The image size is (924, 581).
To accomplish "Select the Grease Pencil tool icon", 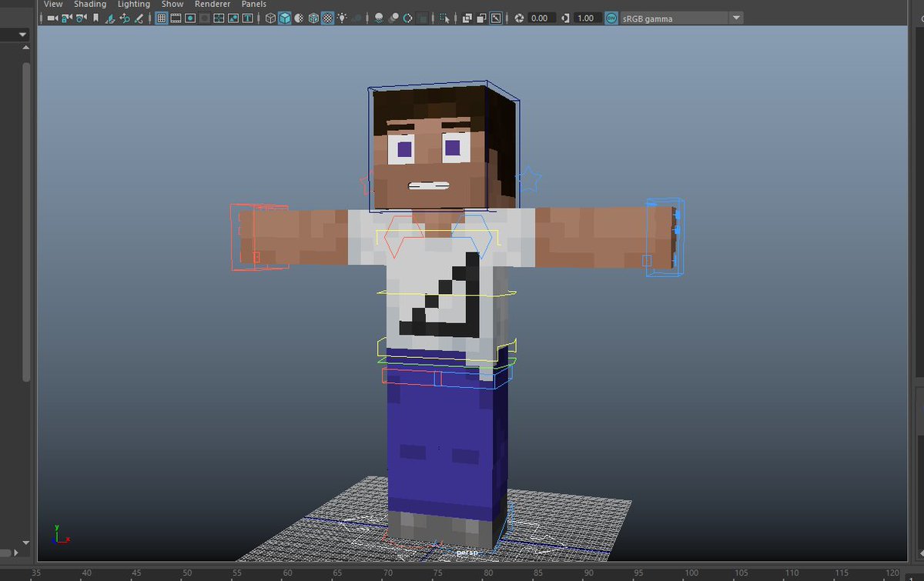I will [x=139, y=18].
